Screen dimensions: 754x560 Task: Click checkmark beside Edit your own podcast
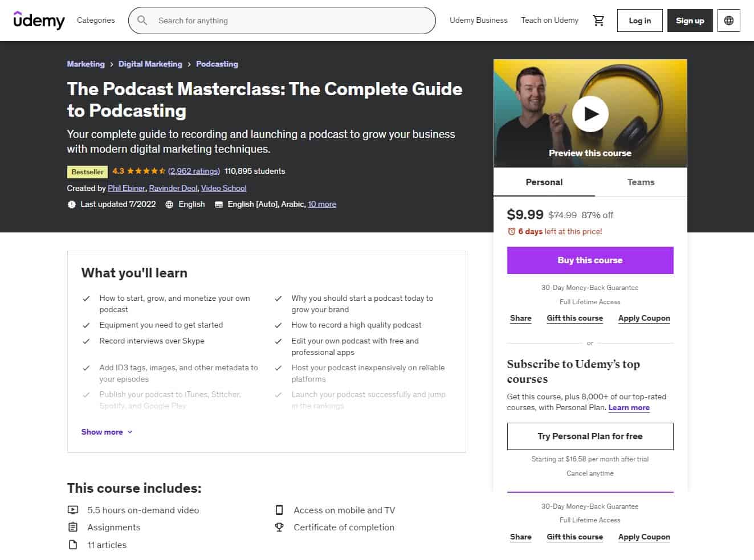(x=278, y=341)
